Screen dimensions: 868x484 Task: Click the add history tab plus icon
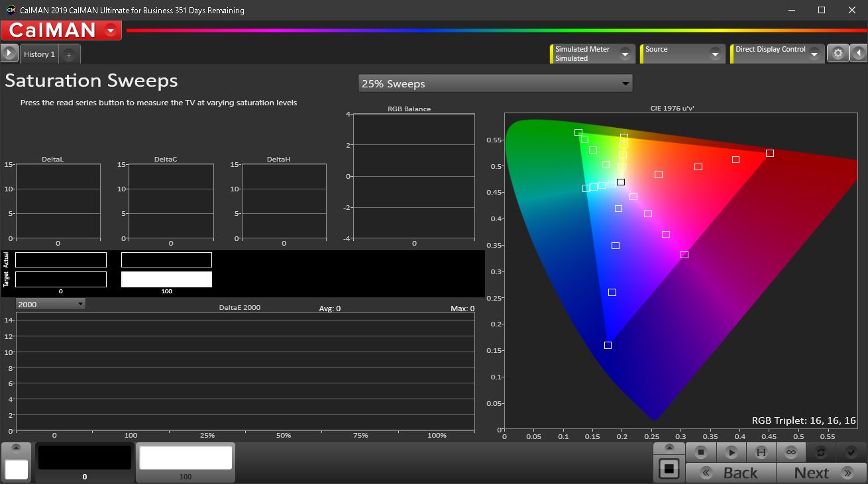[x=69, y=54]
